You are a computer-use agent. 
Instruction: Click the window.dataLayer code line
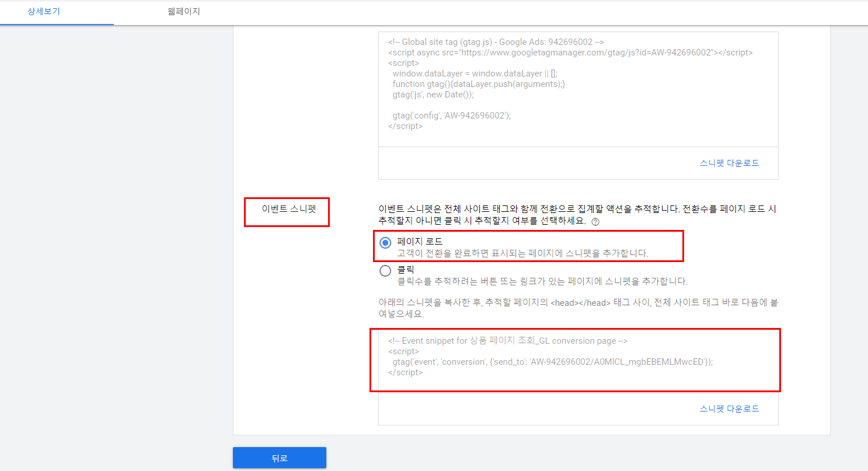tap(475, 74)
